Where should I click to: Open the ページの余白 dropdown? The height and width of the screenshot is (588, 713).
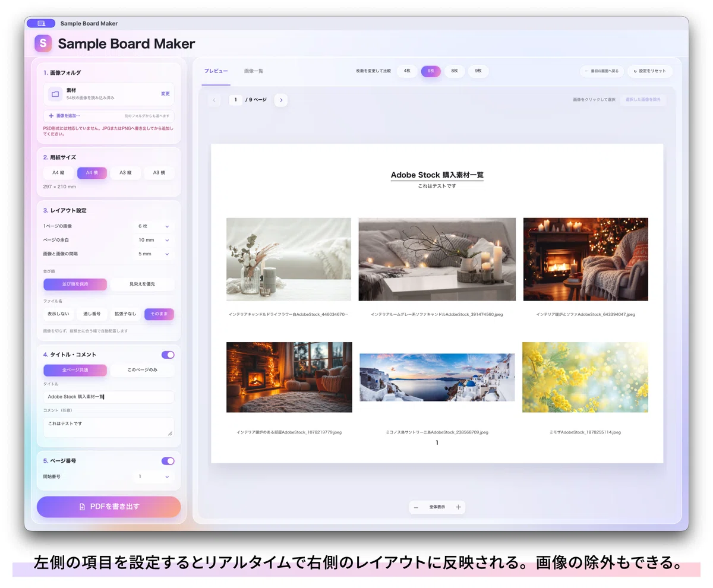click(x=154, y=240)
